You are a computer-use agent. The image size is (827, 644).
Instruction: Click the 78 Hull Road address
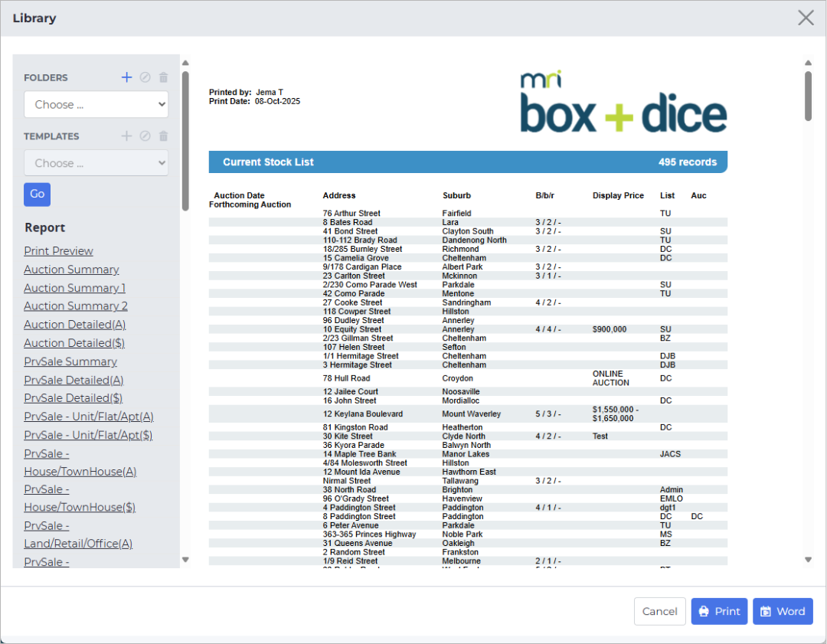347,378
